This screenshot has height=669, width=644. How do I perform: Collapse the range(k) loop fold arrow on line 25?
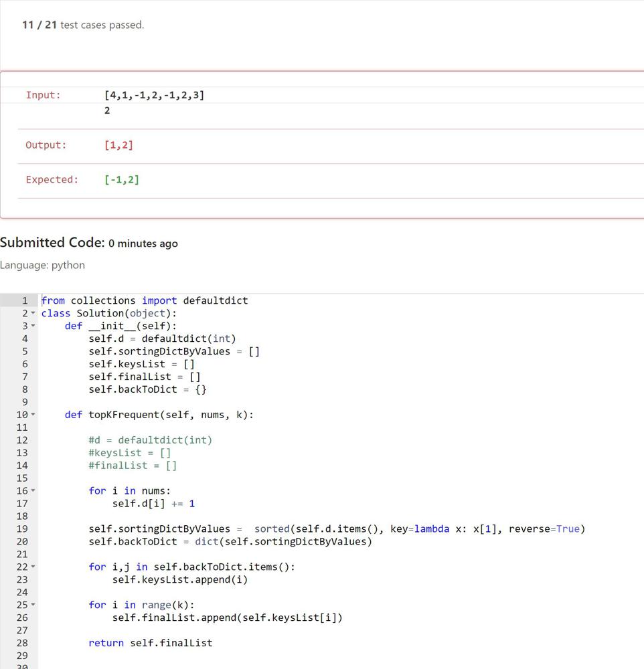[x=33, y=605]
